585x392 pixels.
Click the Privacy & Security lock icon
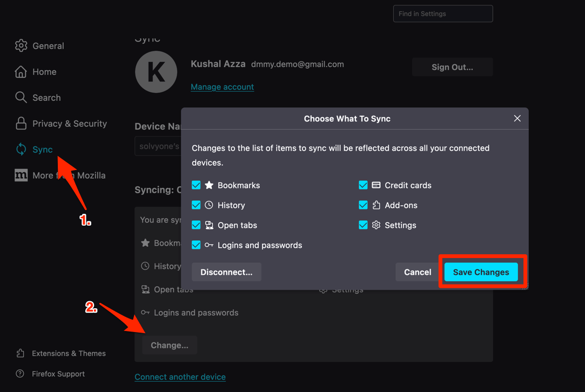(21, 123)
